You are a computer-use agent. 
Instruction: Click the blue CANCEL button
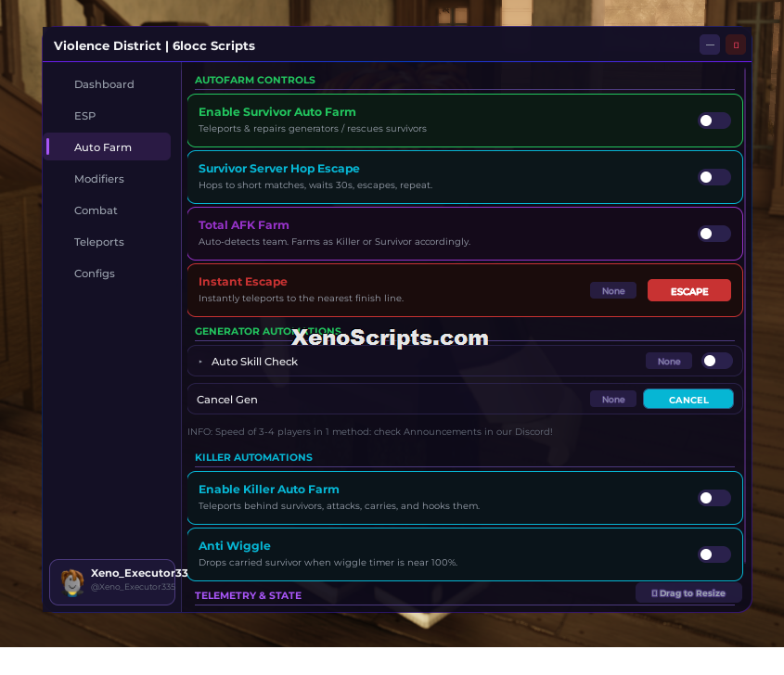[688, 400]
